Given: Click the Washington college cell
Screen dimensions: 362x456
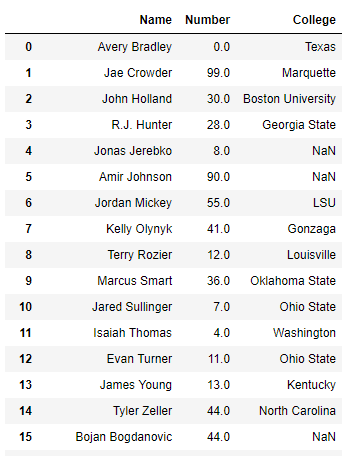Looking at the screenshot, I should (304, 333).
